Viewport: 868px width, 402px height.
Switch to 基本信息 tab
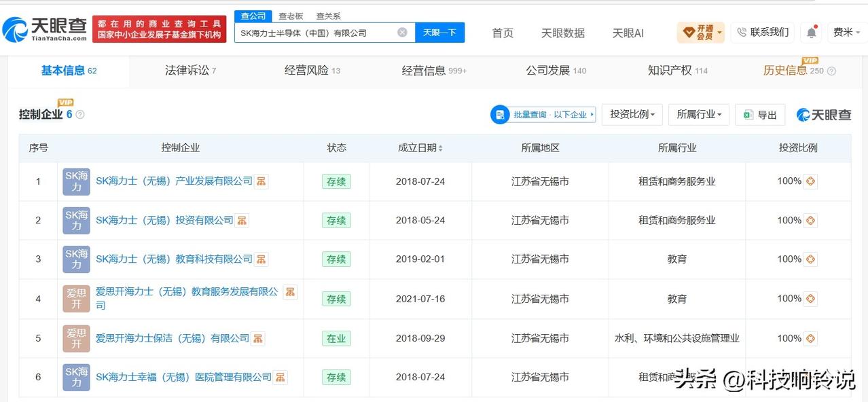[x=69, y=71]
